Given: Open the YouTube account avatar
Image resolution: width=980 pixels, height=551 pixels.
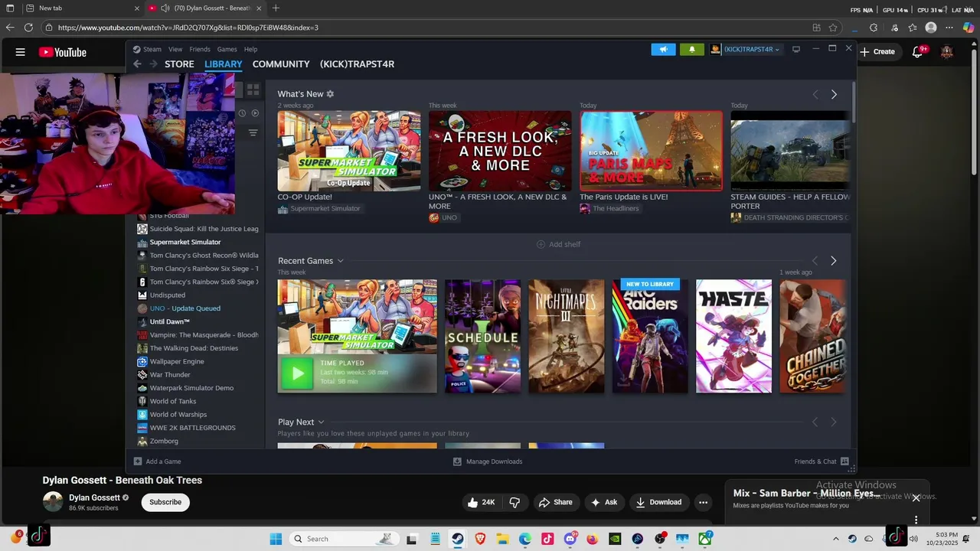Looking at the screenshot, I should pyautogui.click(x=947, y=52).
